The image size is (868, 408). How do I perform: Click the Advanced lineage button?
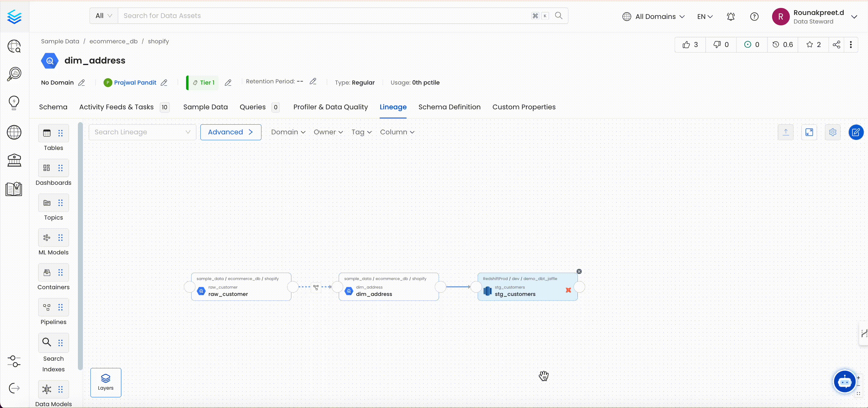(x=231, y=132)
